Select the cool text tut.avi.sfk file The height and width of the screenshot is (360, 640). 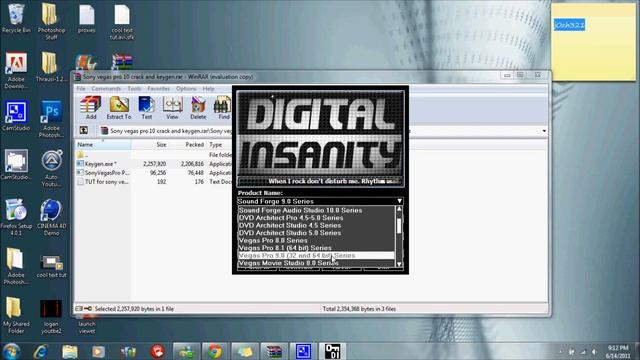[x=122, y=22]
